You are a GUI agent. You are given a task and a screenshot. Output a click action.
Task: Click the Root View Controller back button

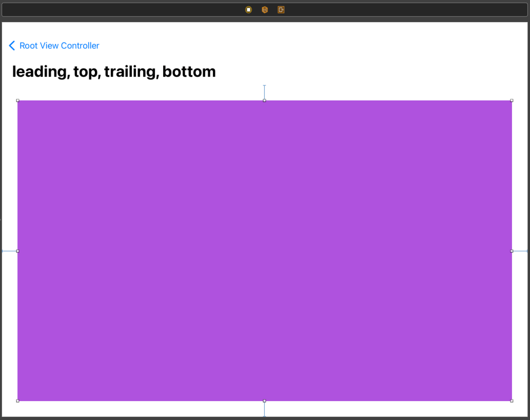tap(54, 45)
